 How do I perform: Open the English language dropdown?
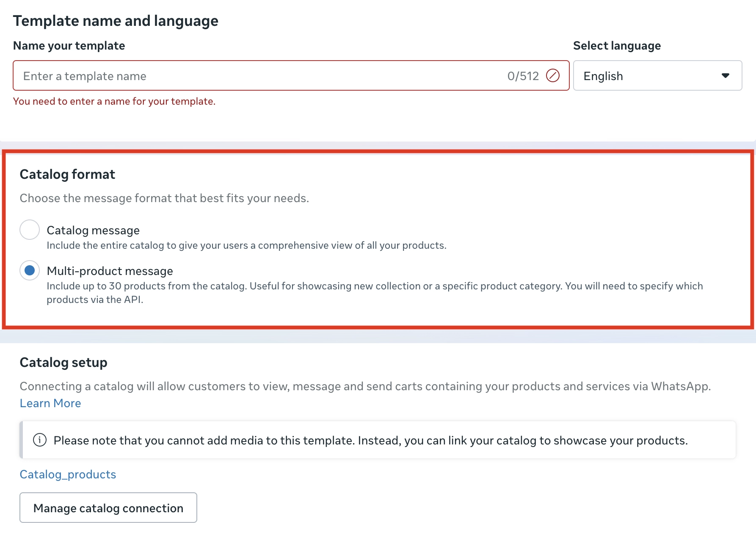click(657, 76)
